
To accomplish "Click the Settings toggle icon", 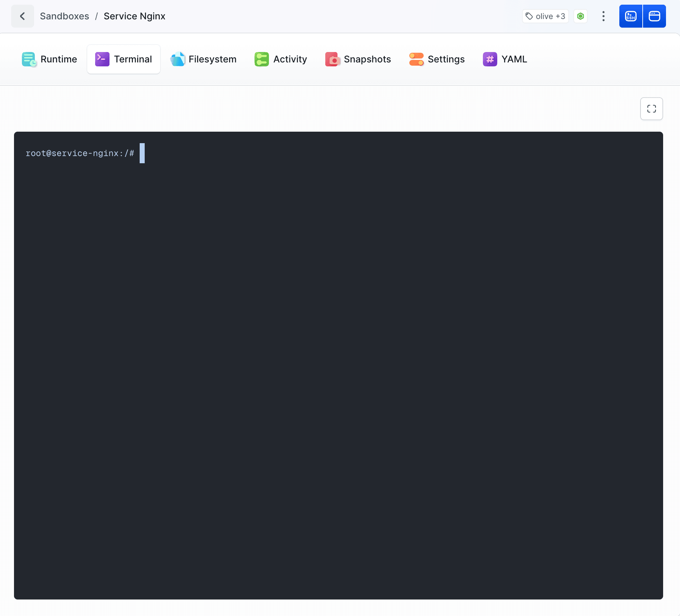I will 416,59.
